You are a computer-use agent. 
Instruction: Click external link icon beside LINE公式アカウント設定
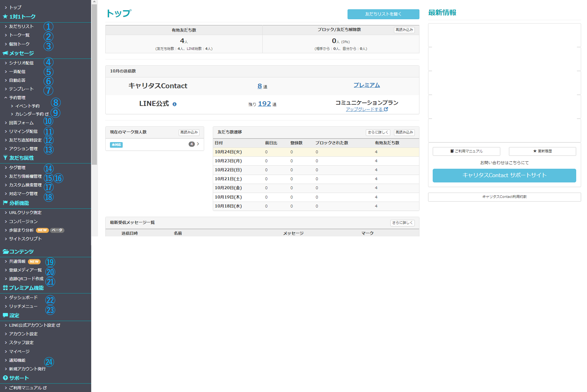tap(58, 325)
